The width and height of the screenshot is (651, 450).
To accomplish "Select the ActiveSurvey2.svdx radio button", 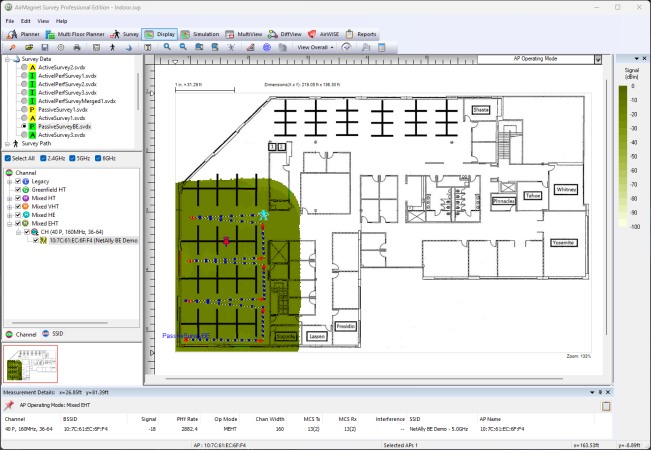I will click(x=24, y=67).
